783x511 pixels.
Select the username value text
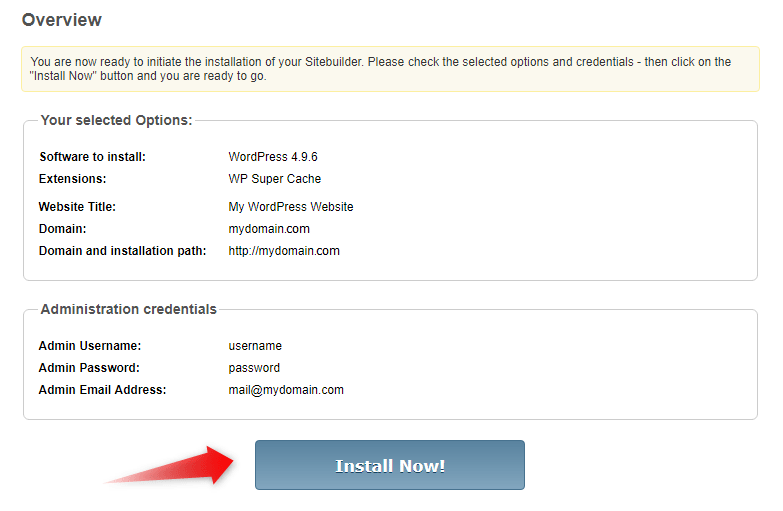coord(255,346)
